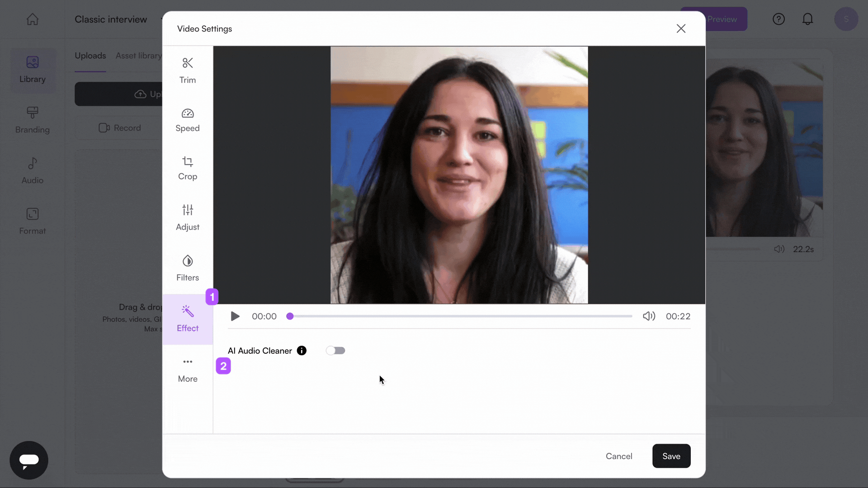Viewport: 868px width, 488px height.
Task: Click the 00:22 duration label
Action: pyautogui.click(x=678, y=316)
